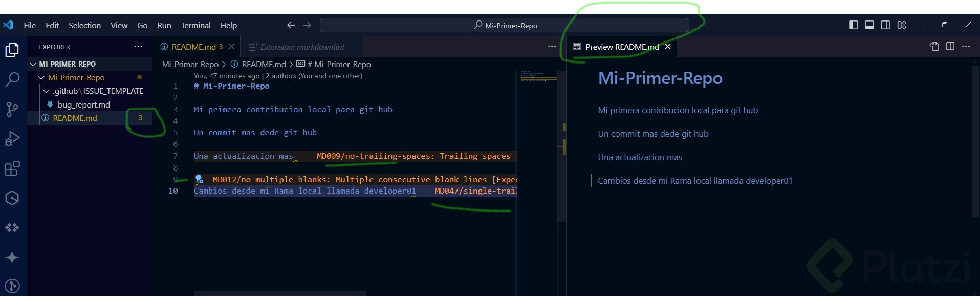Click the problems badge 3 next to README.md

point(140,118)
